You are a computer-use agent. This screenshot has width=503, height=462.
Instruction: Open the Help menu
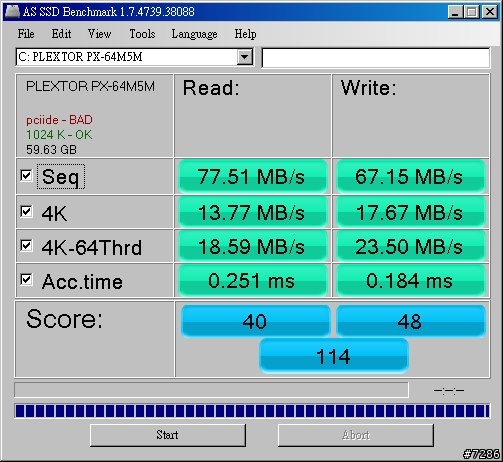[245, 34]
